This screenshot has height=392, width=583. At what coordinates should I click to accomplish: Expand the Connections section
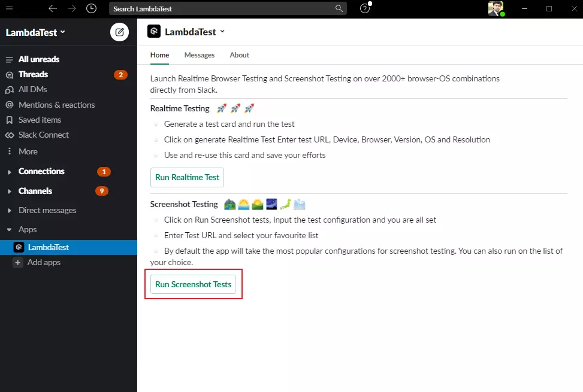42,171
